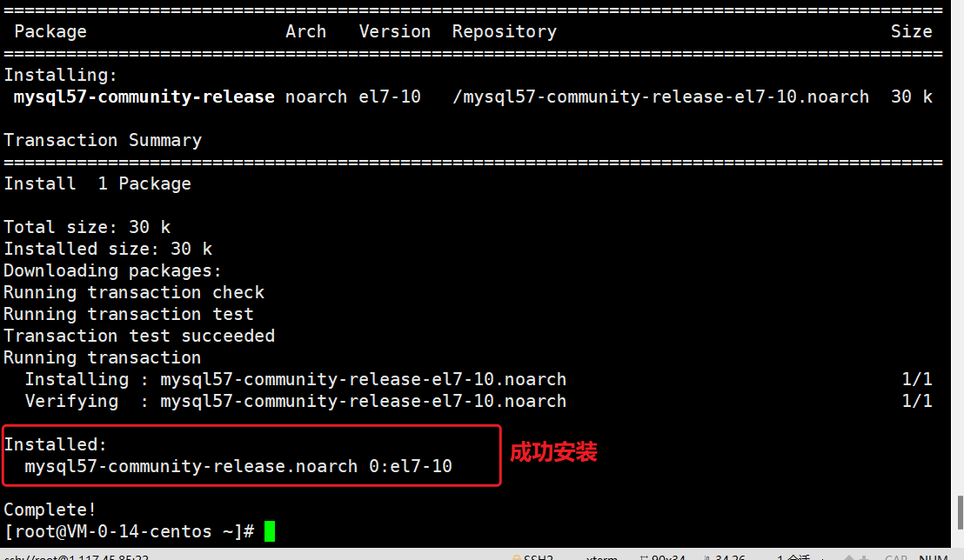This screenshot has width=964, height=560.
Task: Click the 'Installing:' line above the package table row
Action: [x=60, y=75]
